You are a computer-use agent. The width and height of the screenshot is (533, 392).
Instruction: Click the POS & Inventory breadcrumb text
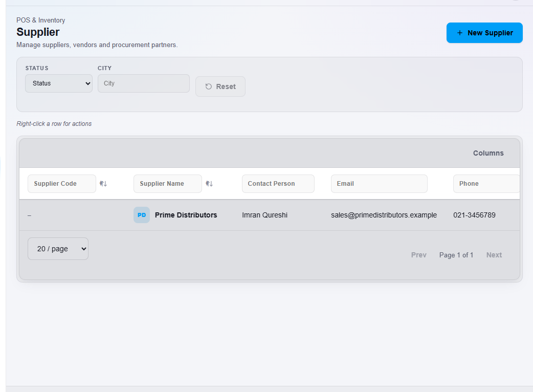pos(41,20)
